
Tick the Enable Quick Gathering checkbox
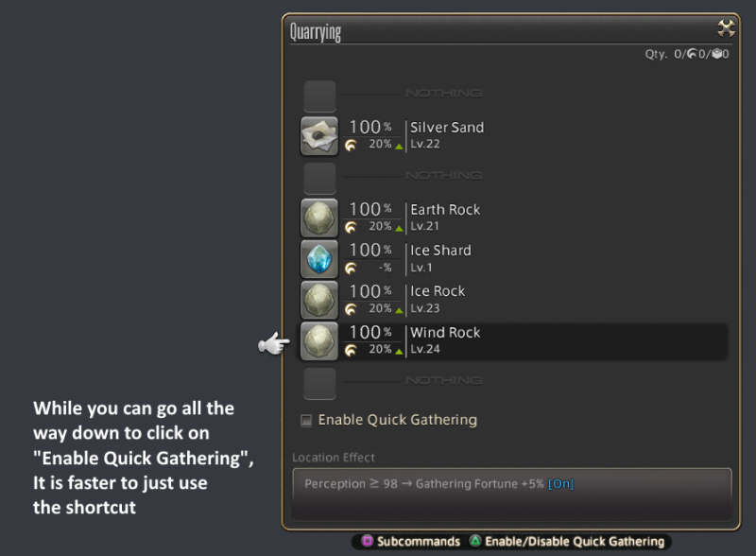(x=306, y=421)
